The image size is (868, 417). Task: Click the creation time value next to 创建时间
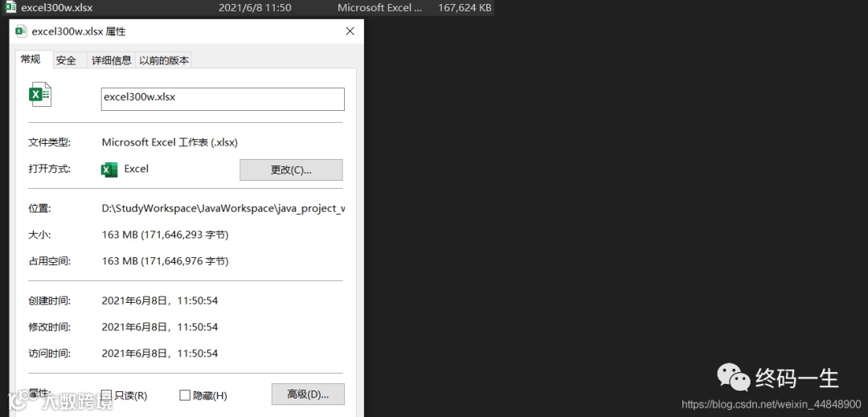pyautogui.click(x=160, y=300)
